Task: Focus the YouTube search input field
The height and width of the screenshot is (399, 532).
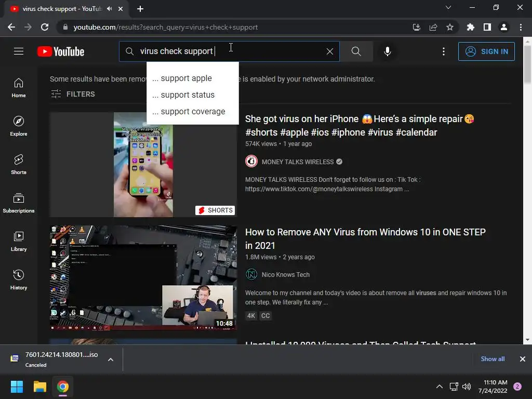Action: click(x=229, y=51)
